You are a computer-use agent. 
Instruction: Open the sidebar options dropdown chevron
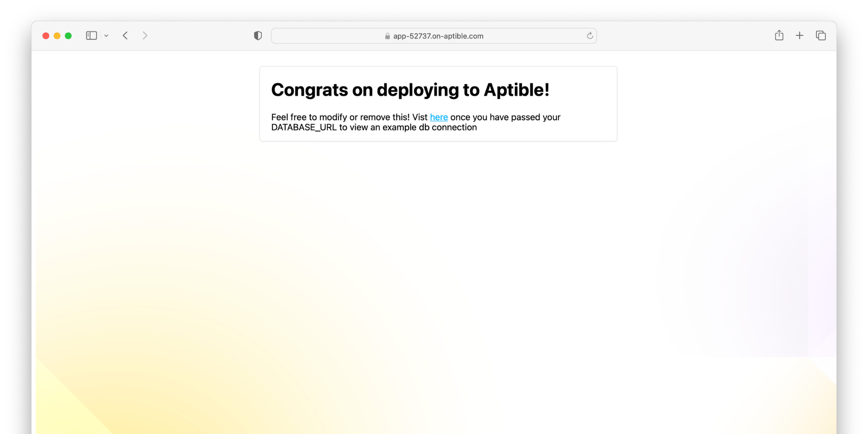click(x=106, y=36)
